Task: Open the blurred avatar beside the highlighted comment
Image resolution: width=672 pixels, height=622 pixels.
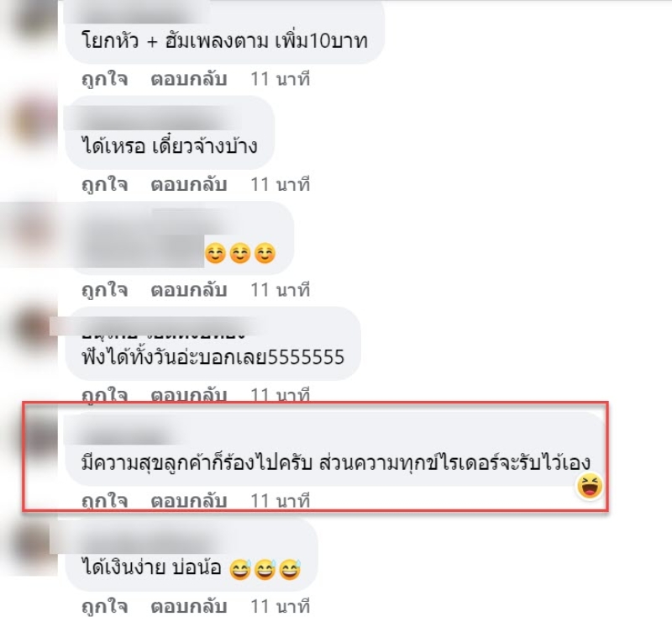Action: point(42,435)
